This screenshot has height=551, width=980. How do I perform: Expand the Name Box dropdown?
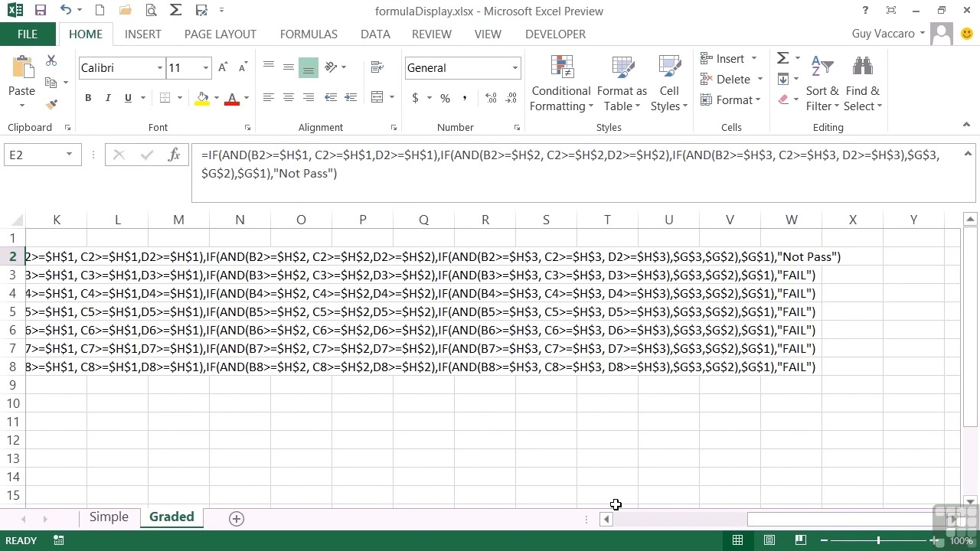(x=69, y=155)
